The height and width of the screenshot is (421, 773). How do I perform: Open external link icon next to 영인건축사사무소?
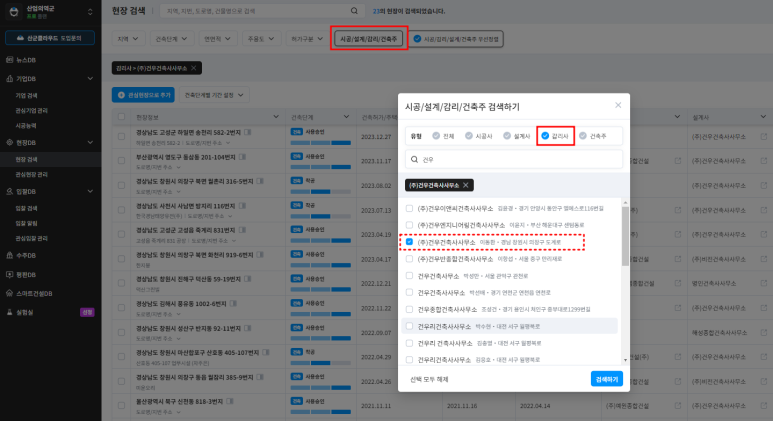[764, 283]
